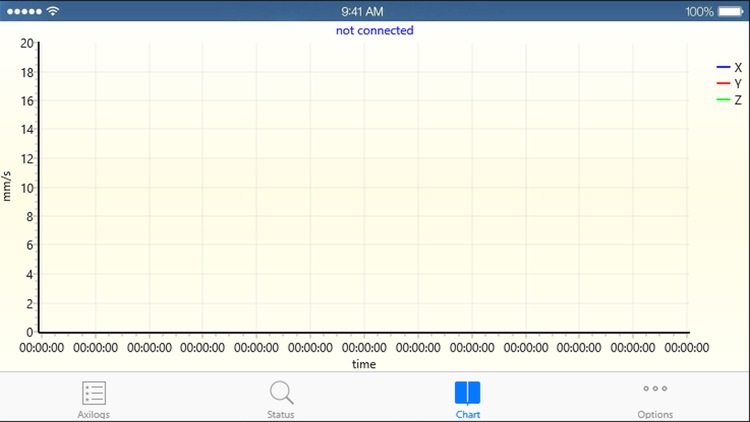Click the 2 value on the y-axis
The width and height of the screenshot is (750, 422).
click(x=30, y=303)
